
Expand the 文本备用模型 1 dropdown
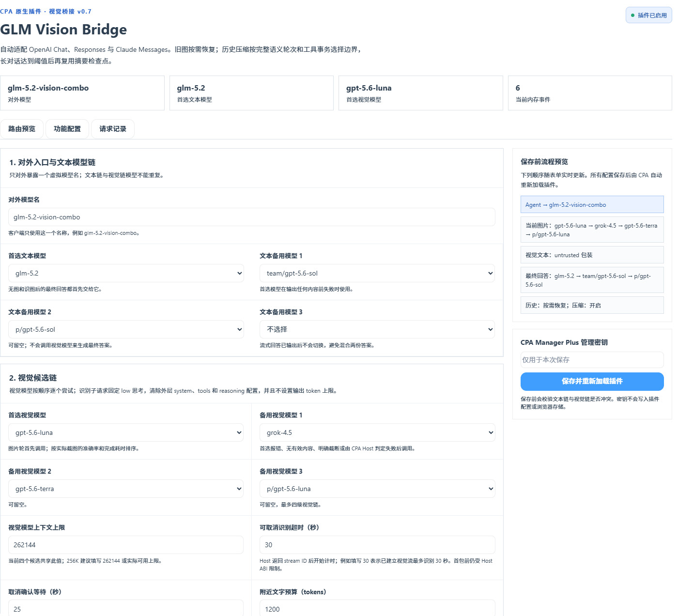click(x=377, y=273)
